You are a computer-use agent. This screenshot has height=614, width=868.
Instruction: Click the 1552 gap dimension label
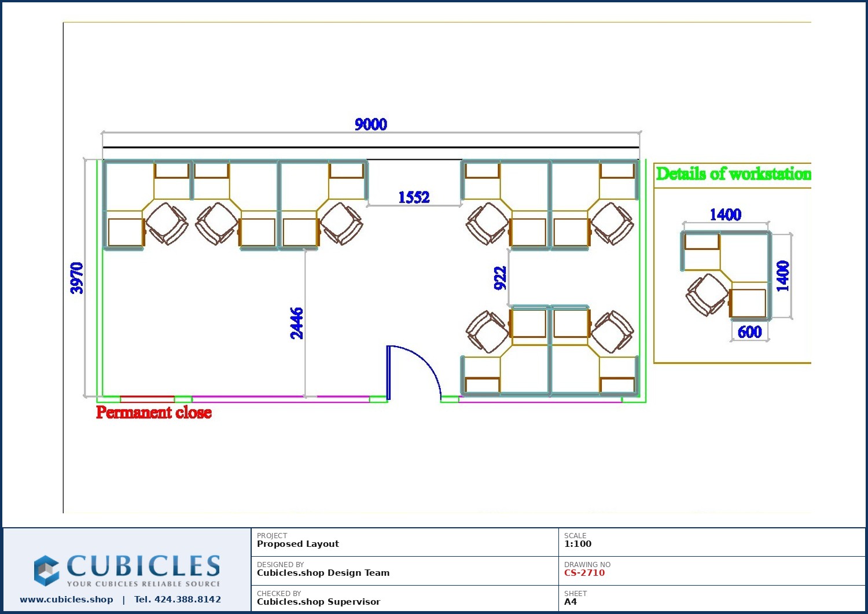pyautogui.click(x=414, y=197)
